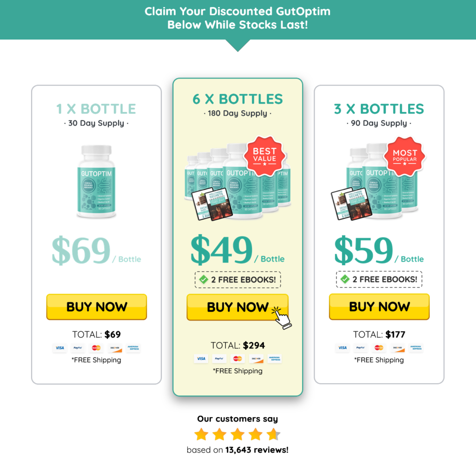
Task: Click the American Express icon in the 1 bottle card
Action: (x=133, y=348)
